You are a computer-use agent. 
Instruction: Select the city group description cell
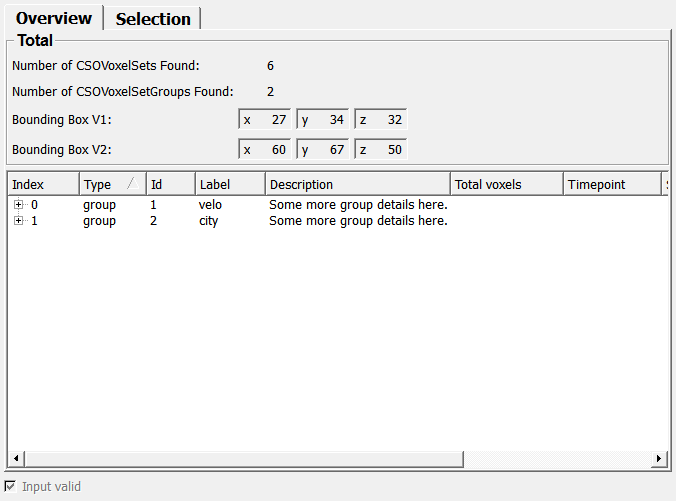point(358,221)
